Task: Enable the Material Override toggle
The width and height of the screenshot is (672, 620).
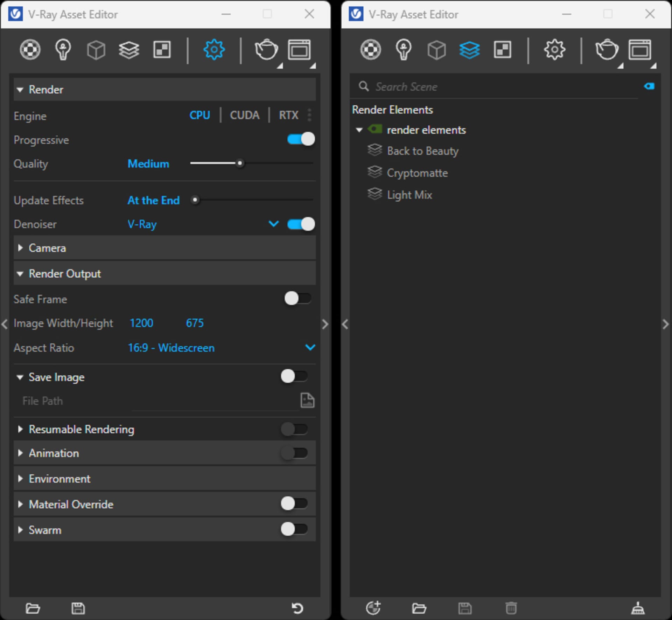Action: (x=294, y=504)
